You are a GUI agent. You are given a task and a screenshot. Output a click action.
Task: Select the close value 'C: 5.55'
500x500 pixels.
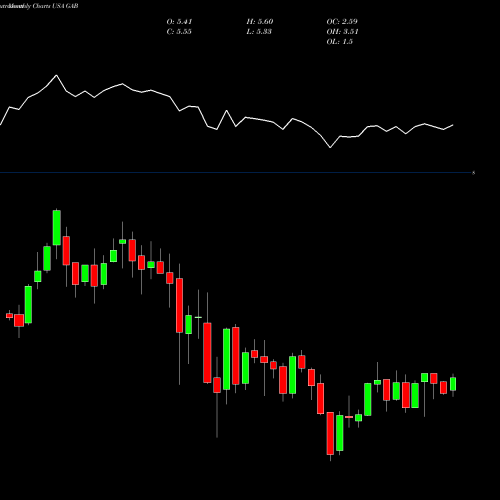tap(179, 32)
